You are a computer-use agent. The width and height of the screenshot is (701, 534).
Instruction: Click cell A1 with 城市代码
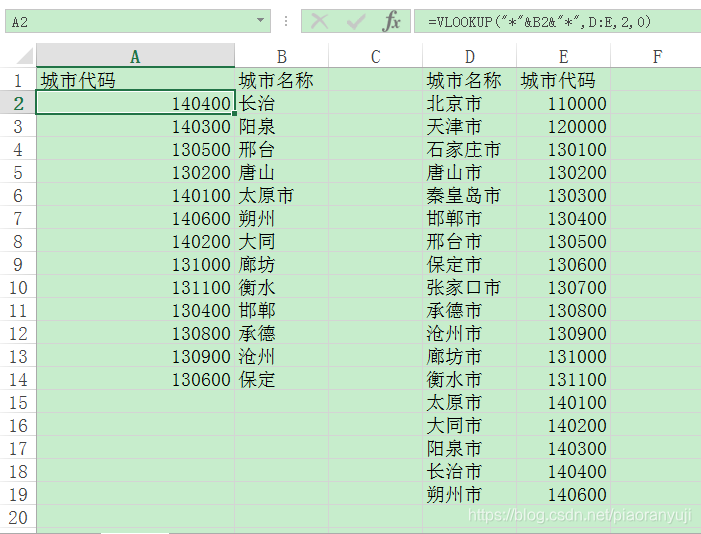coord(135,81)
